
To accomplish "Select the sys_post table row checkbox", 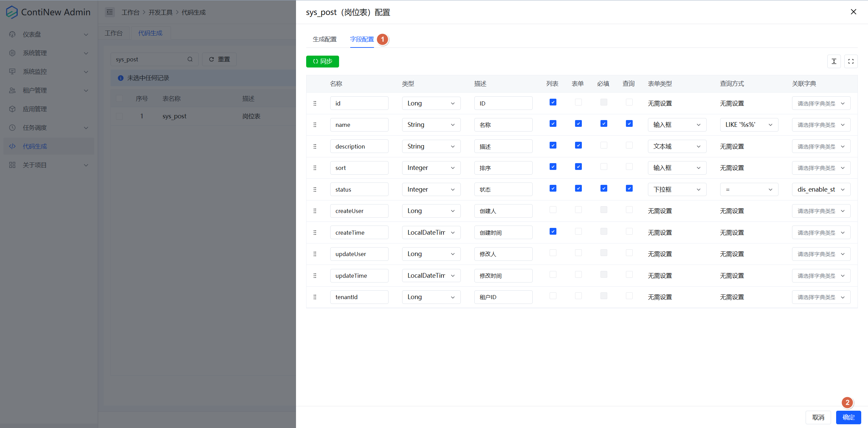I will point(119,116).
